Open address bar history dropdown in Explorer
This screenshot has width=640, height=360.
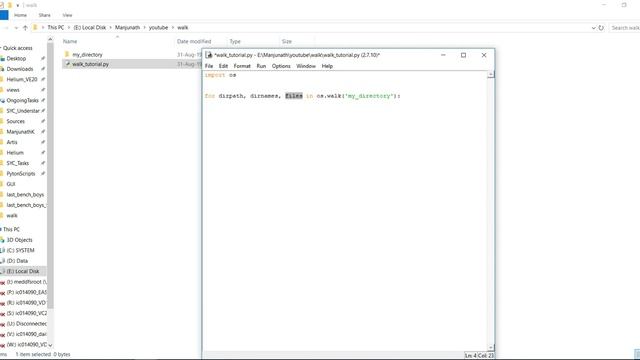click(593, 28)
